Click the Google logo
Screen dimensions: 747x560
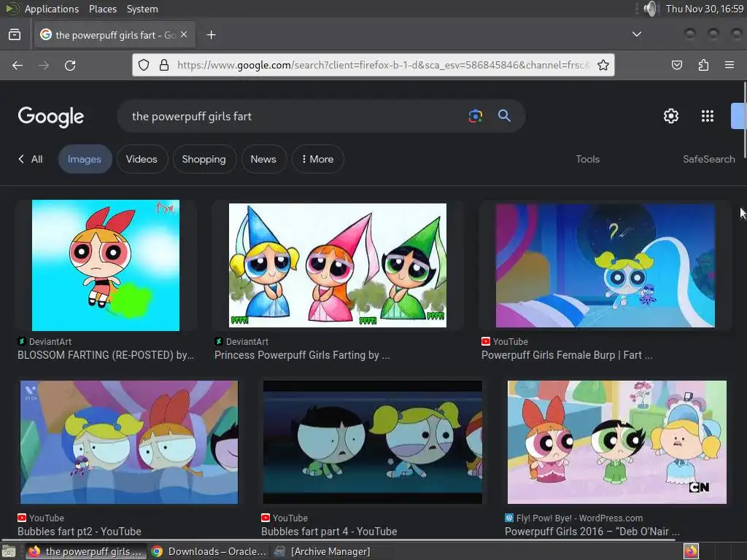[51, 117]
